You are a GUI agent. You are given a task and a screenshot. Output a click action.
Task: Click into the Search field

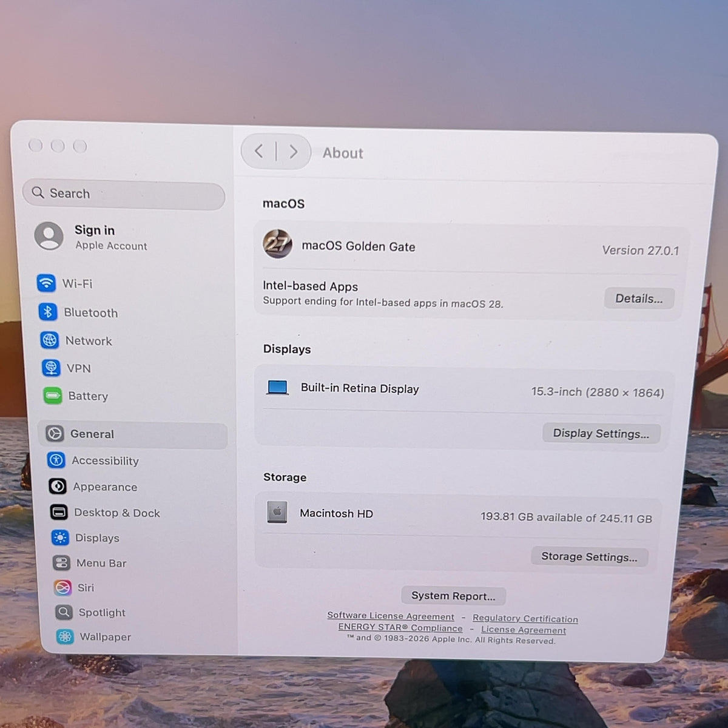(x=124, y=194)
